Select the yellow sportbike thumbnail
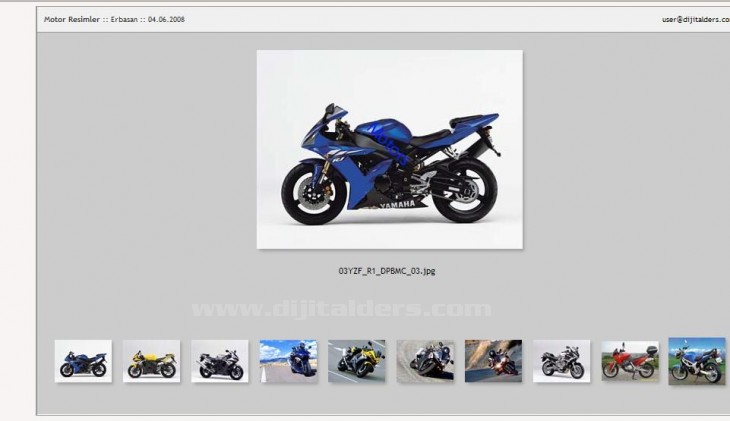This screenshot has width=730, height=421. 151,361
